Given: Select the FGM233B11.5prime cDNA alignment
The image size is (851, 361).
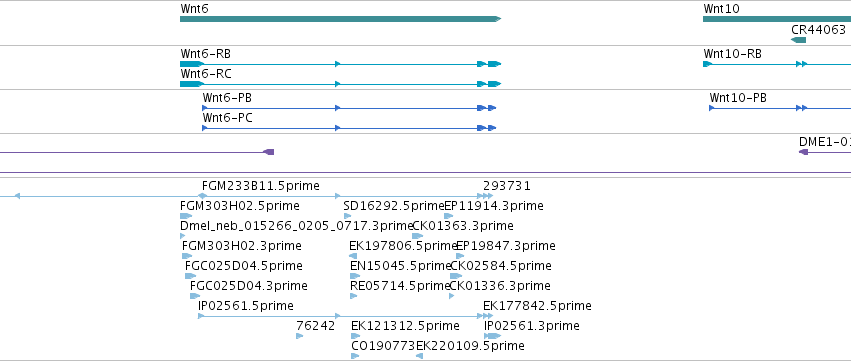Looking at the screenshot, I should pyautogui.click(x=345, y=196).
